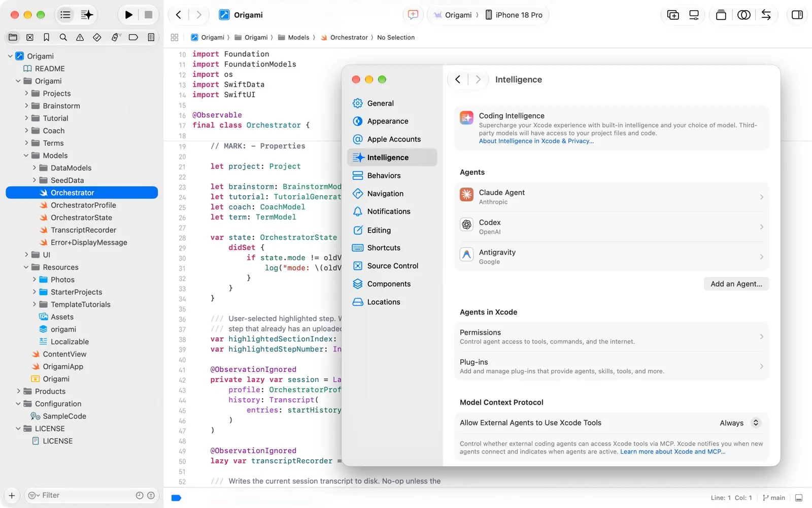Screen dimensions: 812x508
Task: Open the Library plus button in toolbar
Action: point(673,15)
